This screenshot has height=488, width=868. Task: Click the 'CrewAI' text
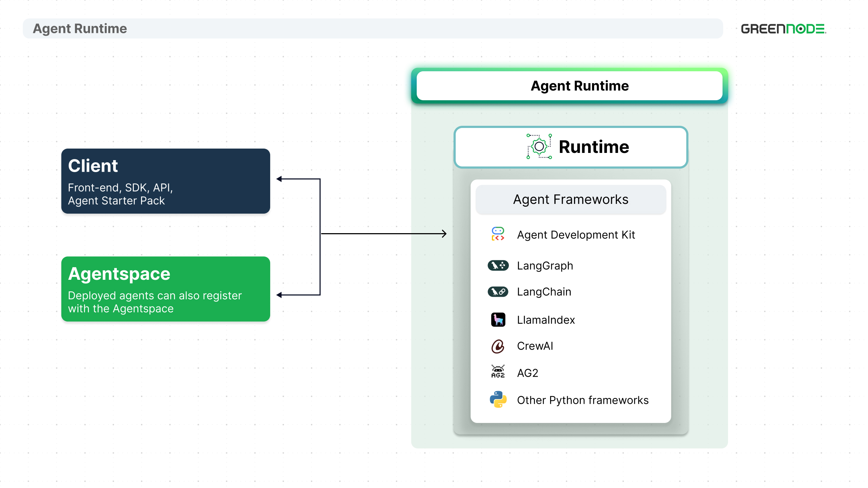pos(535,346)
